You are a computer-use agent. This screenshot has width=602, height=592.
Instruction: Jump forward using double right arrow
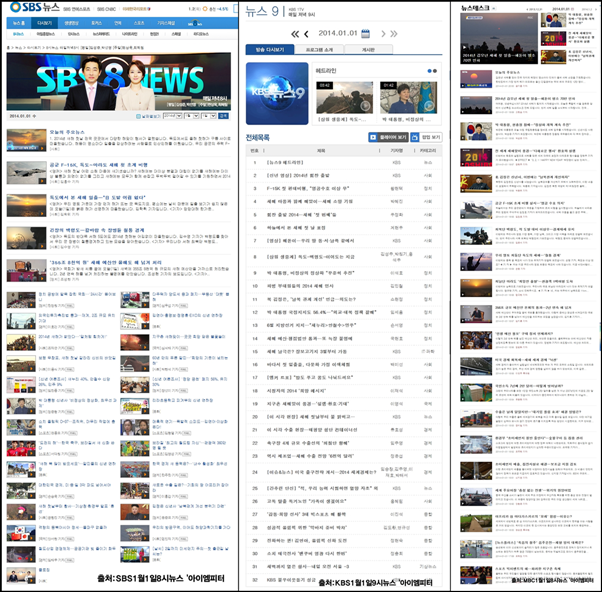(x=392, y=34)
